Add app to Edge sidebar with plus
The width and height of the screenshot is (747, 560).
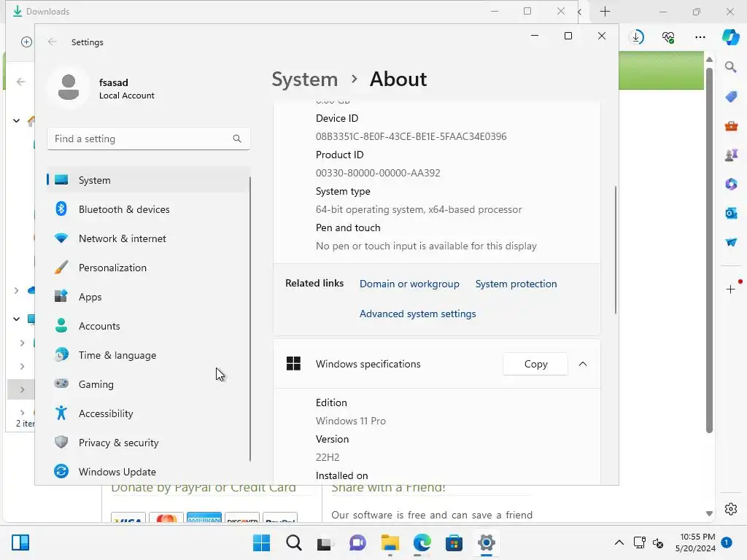point(731,289)
